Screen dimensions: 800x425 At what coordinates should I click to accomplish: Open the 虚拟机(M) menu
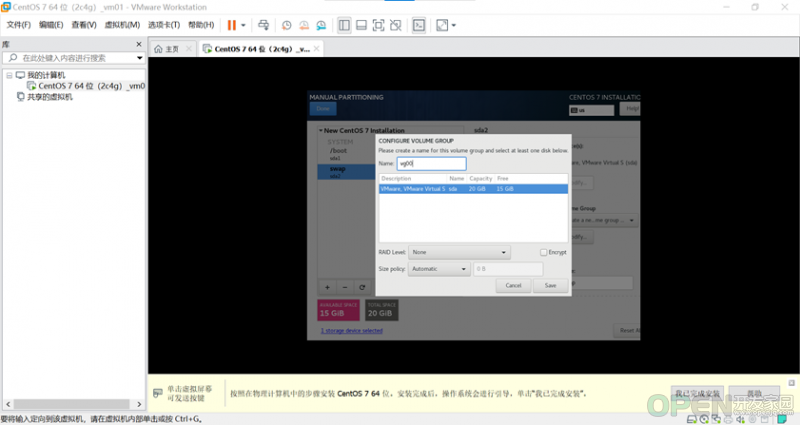point(122,25)
